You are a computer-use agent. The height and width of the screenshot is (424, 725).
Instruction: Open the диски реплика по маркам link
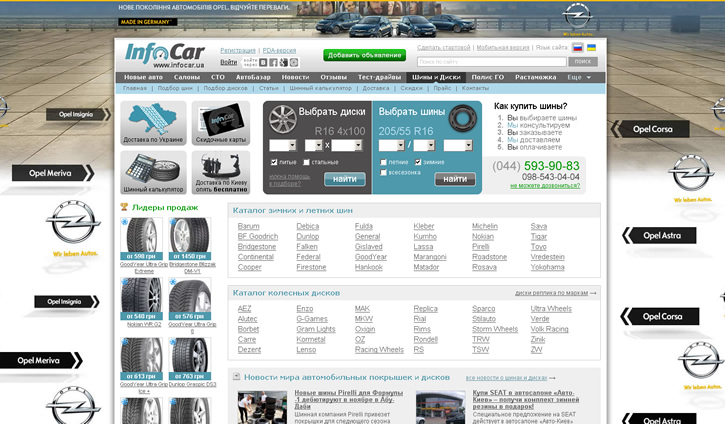coord(551,293)
